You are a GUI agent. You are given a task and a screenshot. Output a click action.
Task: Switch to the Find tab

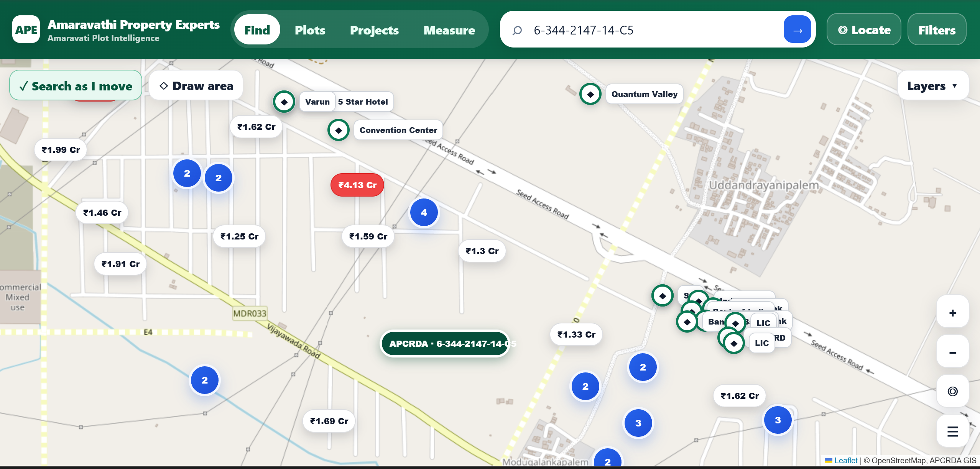257,30
